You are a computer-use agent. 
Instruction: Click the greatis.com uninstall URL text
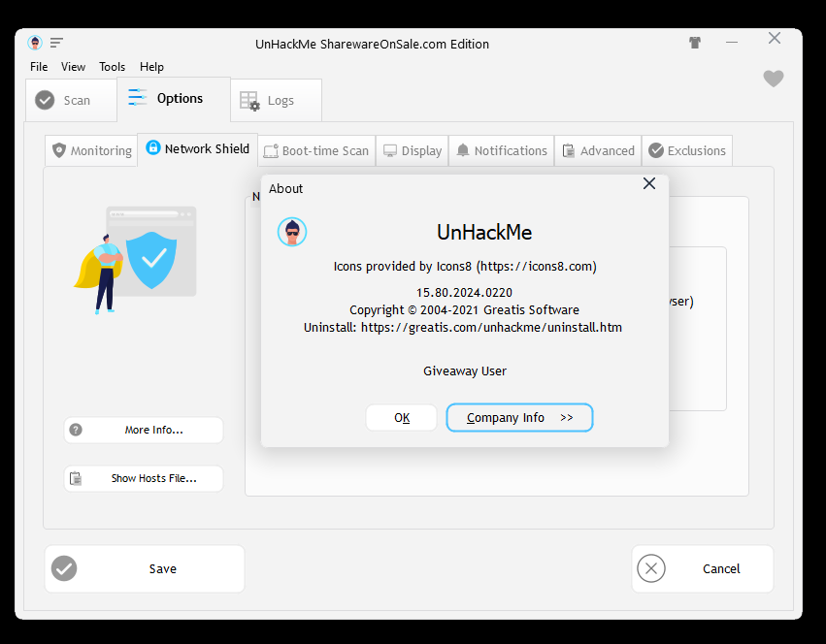pyautogui.click(x=491, y=328)
